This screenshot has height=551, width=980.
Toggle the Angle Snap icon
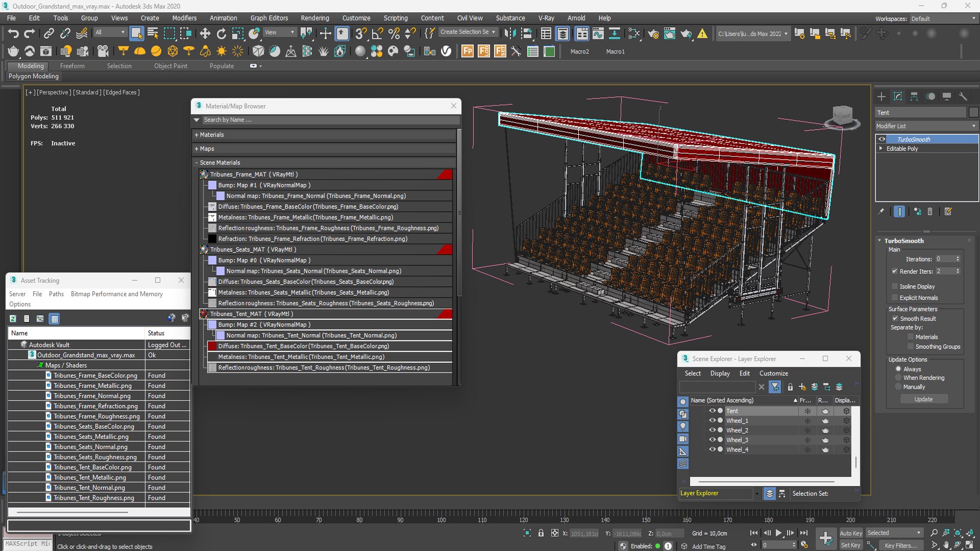(x=377, y=34)
